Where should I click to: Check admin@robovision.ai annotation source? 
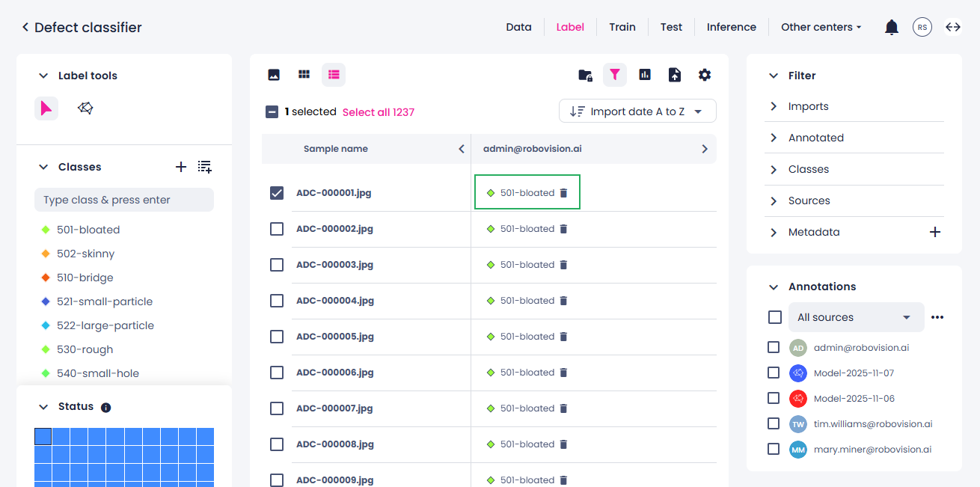point(774,348)
